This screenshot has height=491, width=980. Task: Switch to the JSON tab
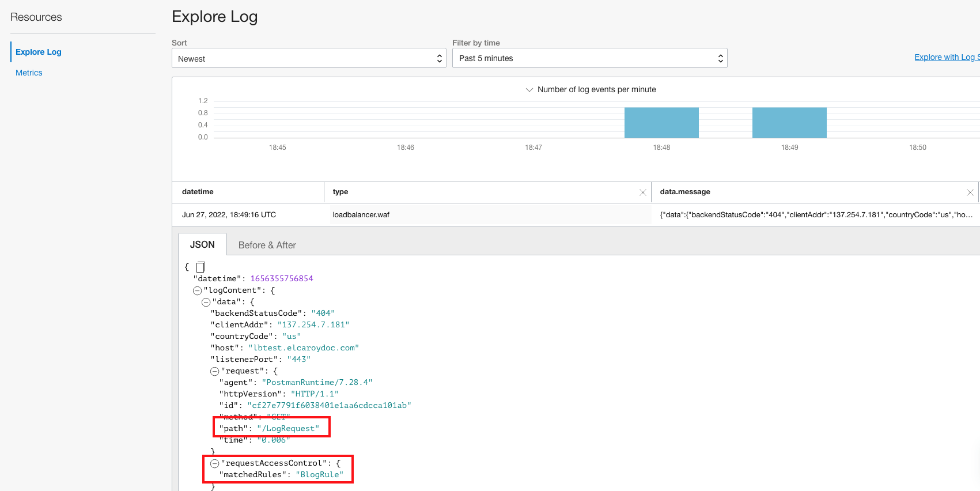pyautogui.click(x=202, y=244)
